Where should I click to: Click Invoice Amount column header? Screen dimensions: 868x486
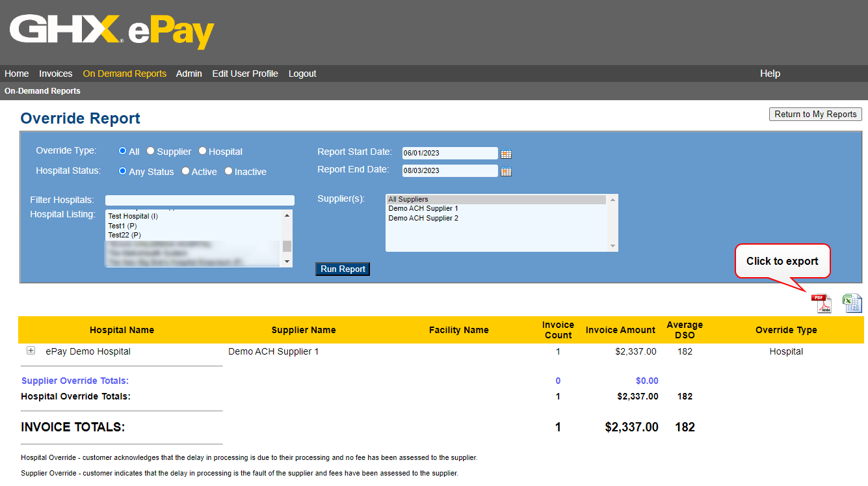click(620, 330)
